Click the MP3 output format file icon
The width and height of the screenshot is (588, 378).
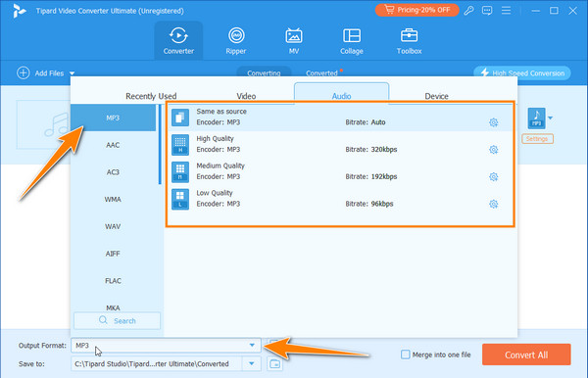click(x=536, y=118)
